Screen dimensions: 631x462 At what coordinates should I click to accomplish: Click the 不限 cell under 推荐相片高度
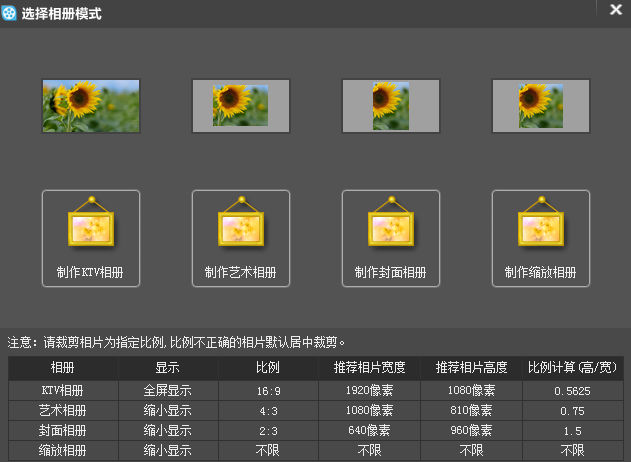[471, 450]
